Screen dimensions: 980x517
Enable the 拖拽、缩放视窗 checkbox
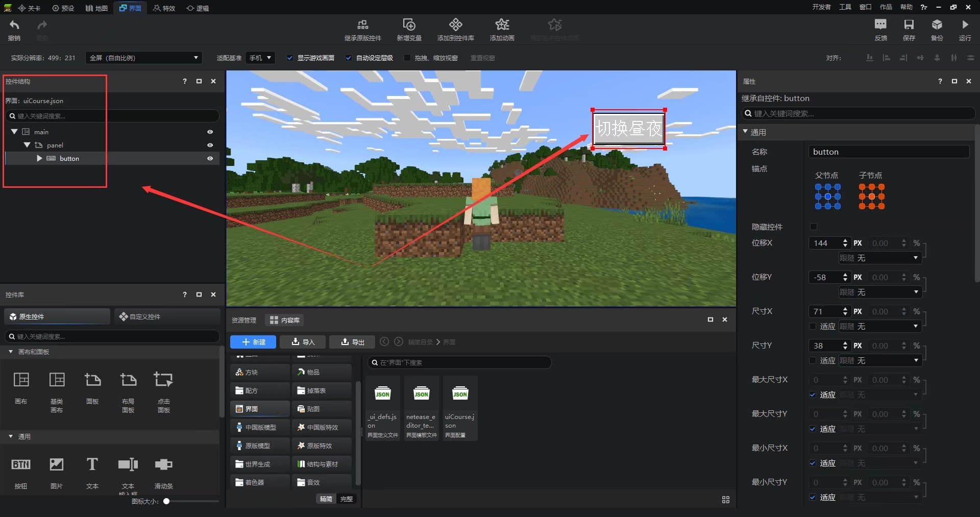coord(407,58)
